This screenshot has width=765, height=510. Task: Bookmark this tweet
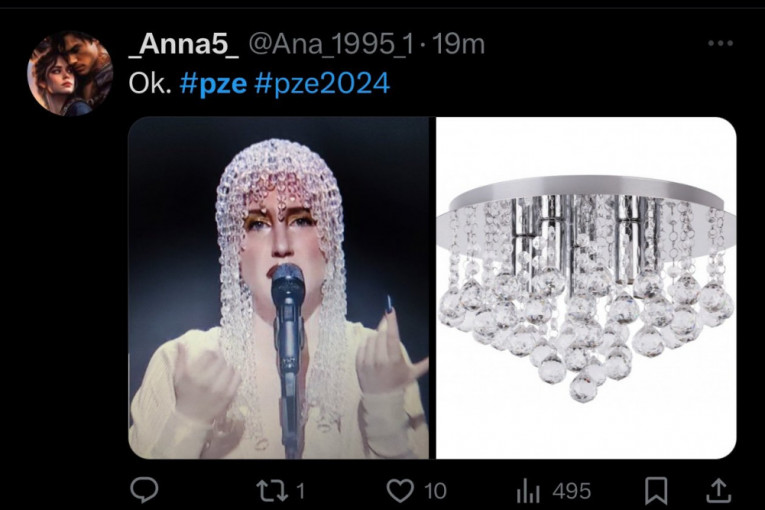pos(656,490)
